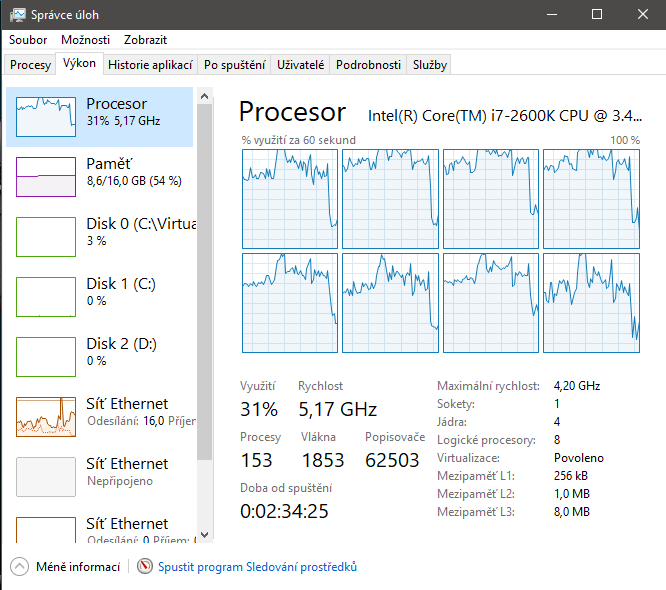
Task: Select Disk 1 (C:) in the sidebar
Action: [121, 291]
